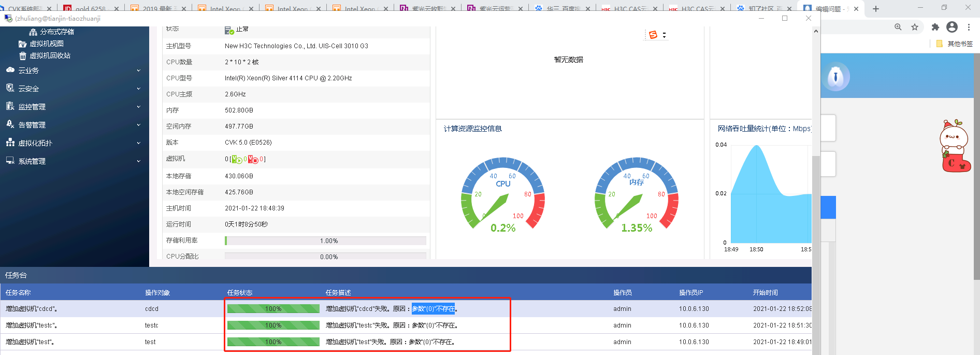Expand the 告警管理 menu chevron
The width and height of the screenshot is (980, 355).
click(x=138, y=125)
